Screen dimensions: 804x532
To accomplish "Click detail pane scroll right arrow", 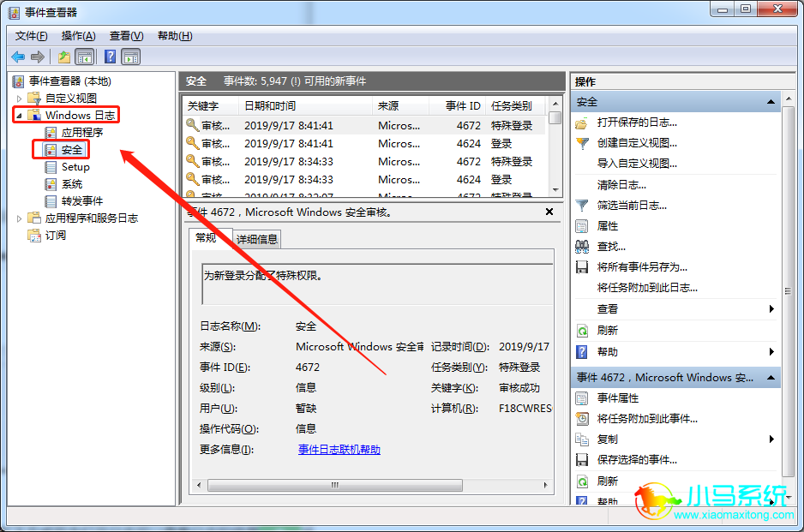I will pos(545,485).
